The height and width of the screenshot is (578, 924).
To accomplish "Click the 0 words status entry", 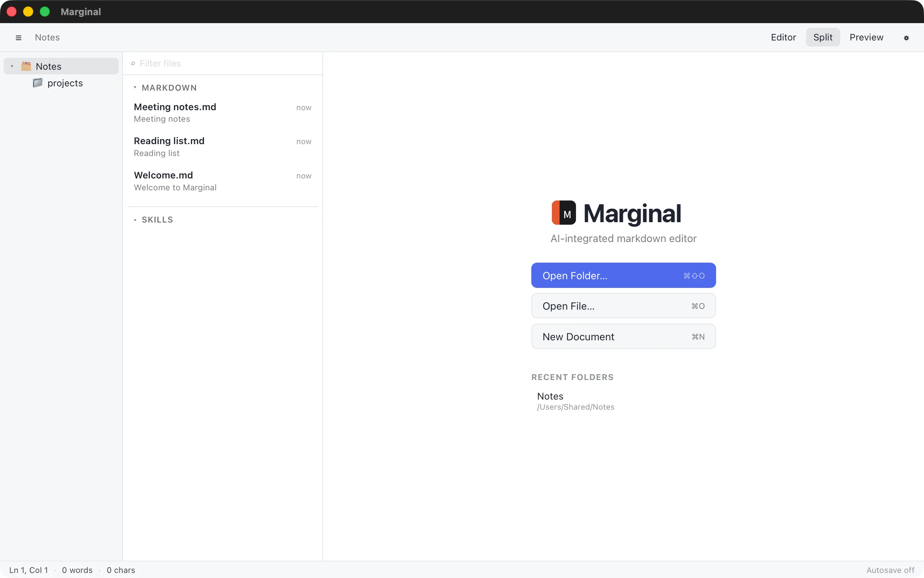I will (x=77, y=570).
